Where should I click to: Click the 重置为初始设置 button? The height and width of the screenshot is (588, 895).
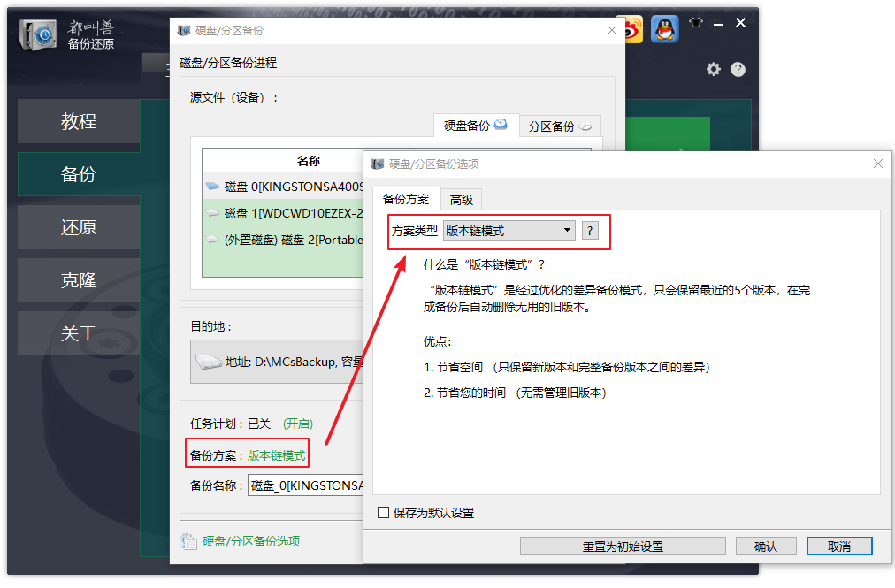pyautogui.click(x=623, y=546)
